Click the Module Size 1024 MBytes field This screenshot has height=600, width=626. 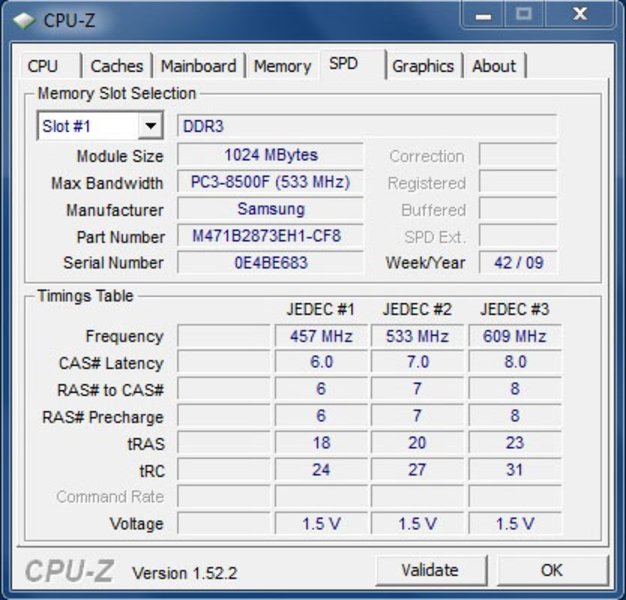pos(270,156)
